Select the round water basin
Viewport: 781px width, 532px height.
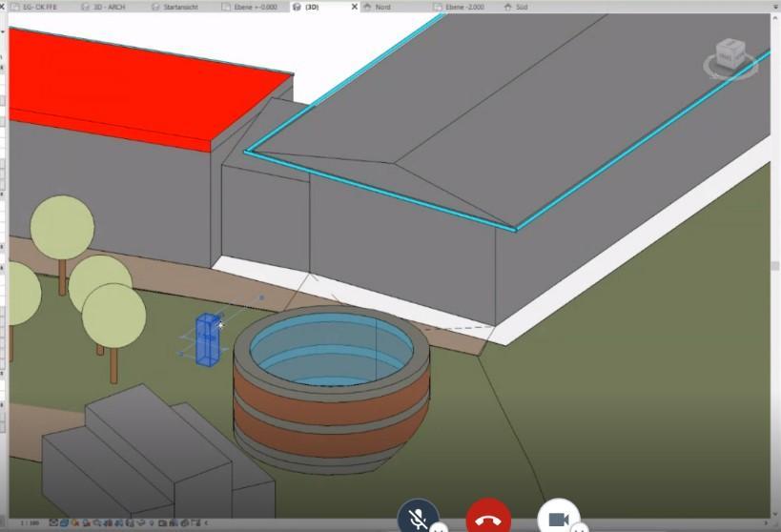pos(331,389)
